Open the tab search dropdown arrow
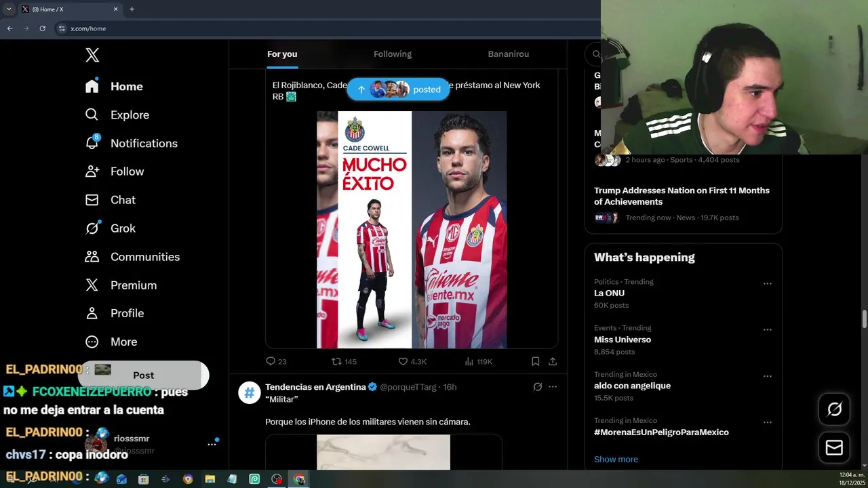Viewport: 868px width, 488px height. pos(9,9)
